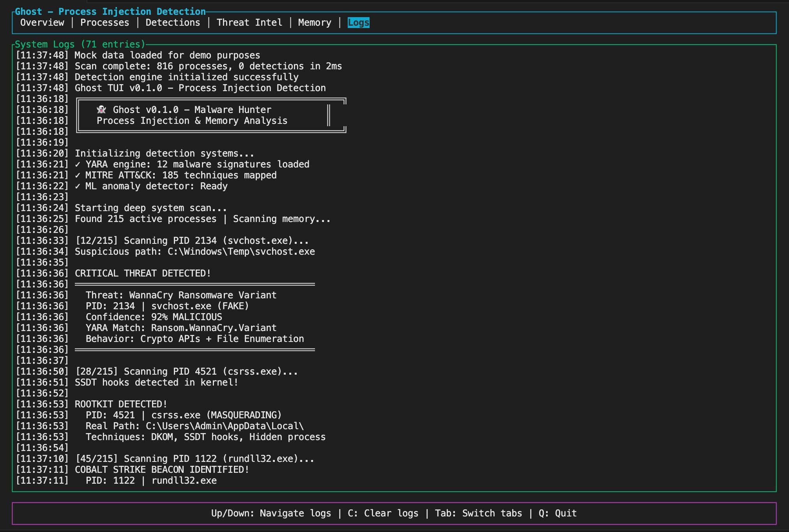The image size is (789, 532).
Task: Select the highlighted Logs tab
Action: tap(358, 23)
